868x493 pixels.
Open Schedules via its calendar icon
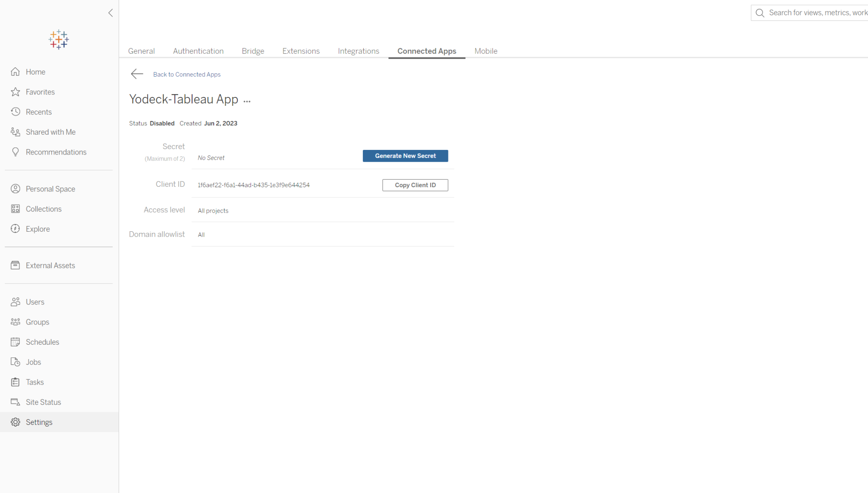coord(16,342)
